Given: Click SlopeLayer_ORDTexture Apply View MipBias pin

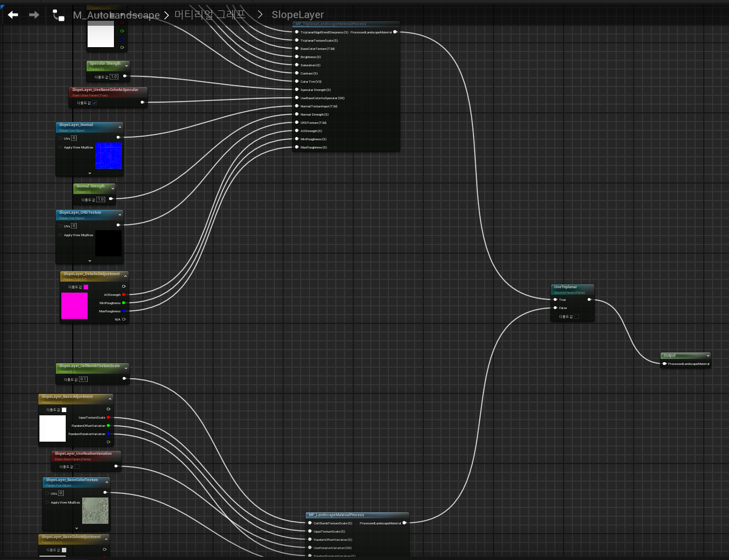Looking at the screenshot, I should point(60,235).
